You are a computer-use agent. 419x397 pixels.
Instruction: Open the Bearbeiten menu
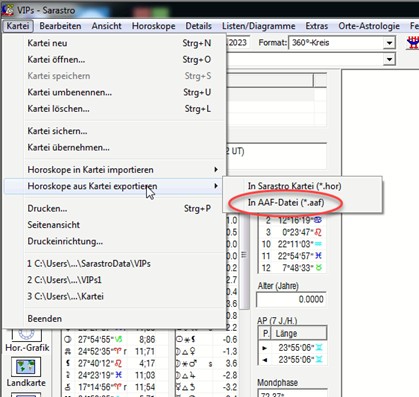(x=60, y=26)
